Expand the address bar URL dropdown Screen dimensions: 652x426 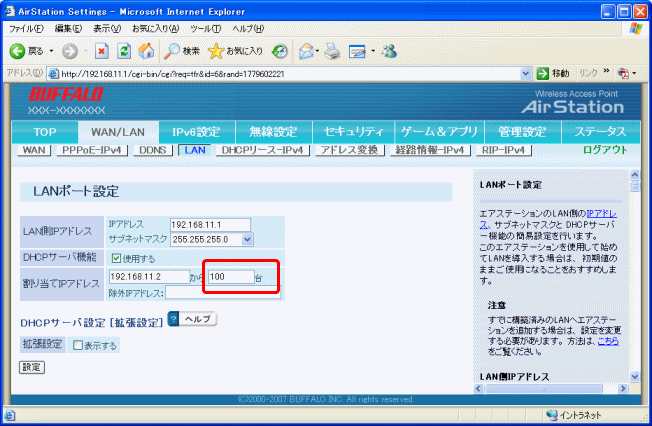tap(527, 73)
